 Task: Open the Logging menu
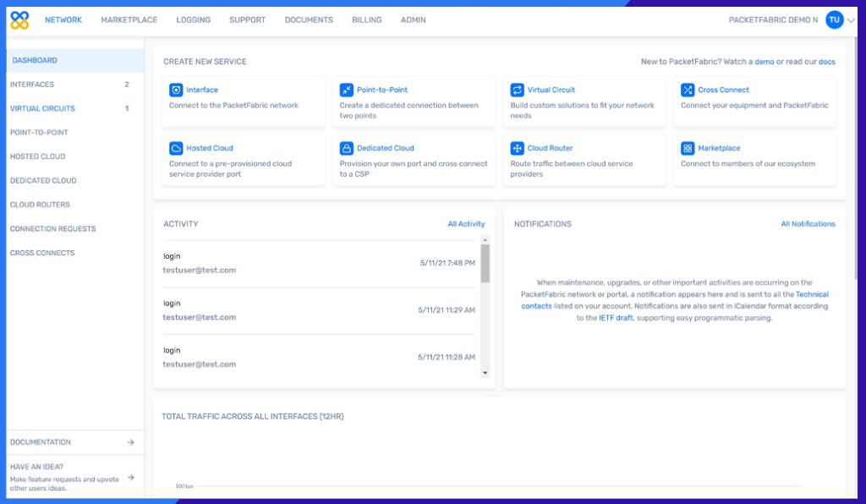[194, 20]
